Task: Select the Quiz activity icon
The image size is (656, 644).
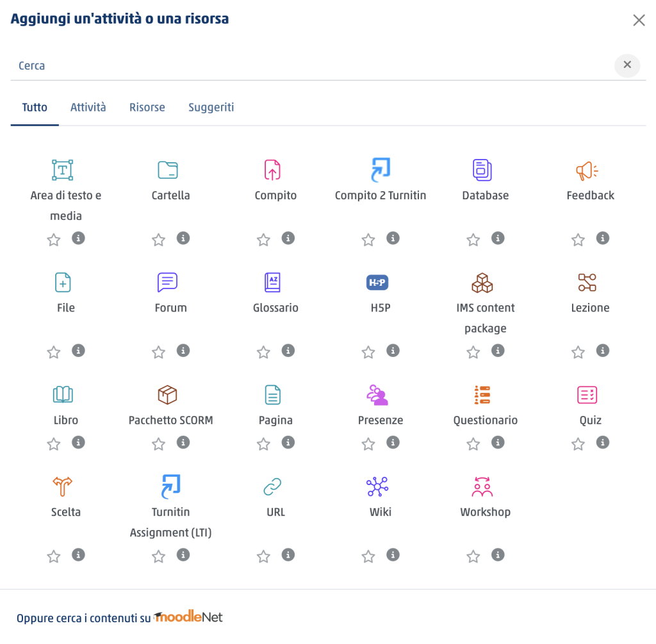Action: coord(587,395)
